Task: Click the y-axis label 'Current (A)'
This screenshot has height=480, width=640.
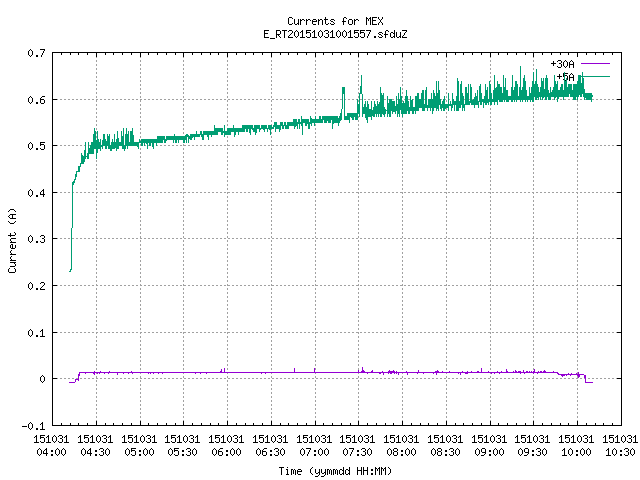Action: [x=12, y=240]
